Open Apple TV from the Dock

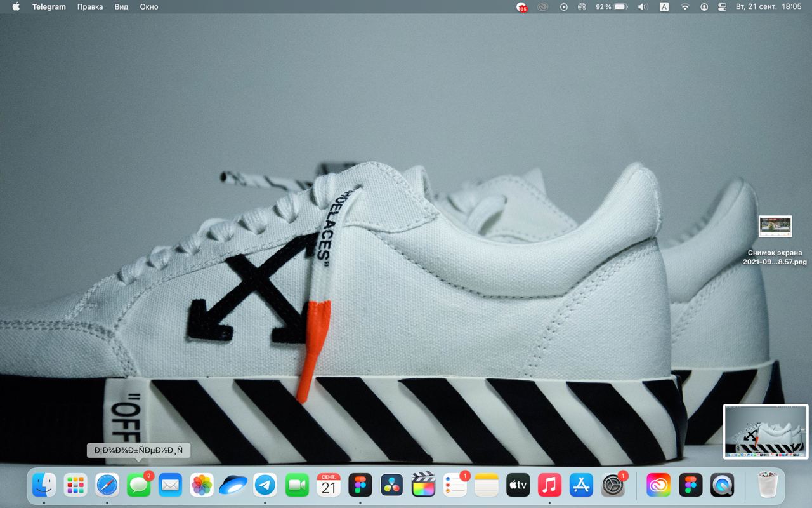[x=518, y=485]
